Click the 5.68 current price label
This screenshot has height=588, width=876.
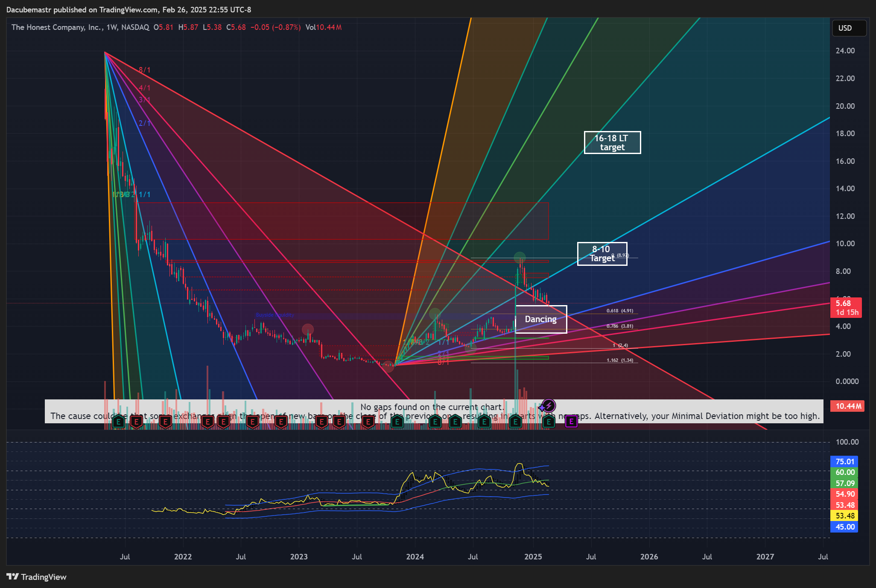846,308
